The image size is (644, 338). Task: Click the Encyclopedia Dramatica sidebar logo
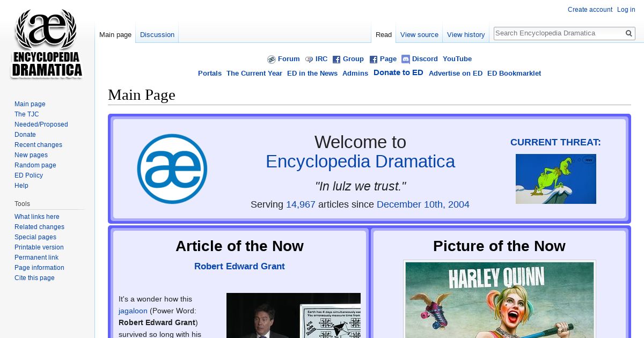pyautogui.click(x=47, y=44)
